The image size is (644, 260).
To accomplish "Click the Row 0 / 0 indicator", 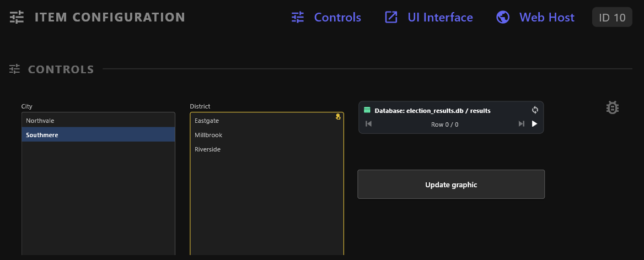I will [x=445, y=124].
